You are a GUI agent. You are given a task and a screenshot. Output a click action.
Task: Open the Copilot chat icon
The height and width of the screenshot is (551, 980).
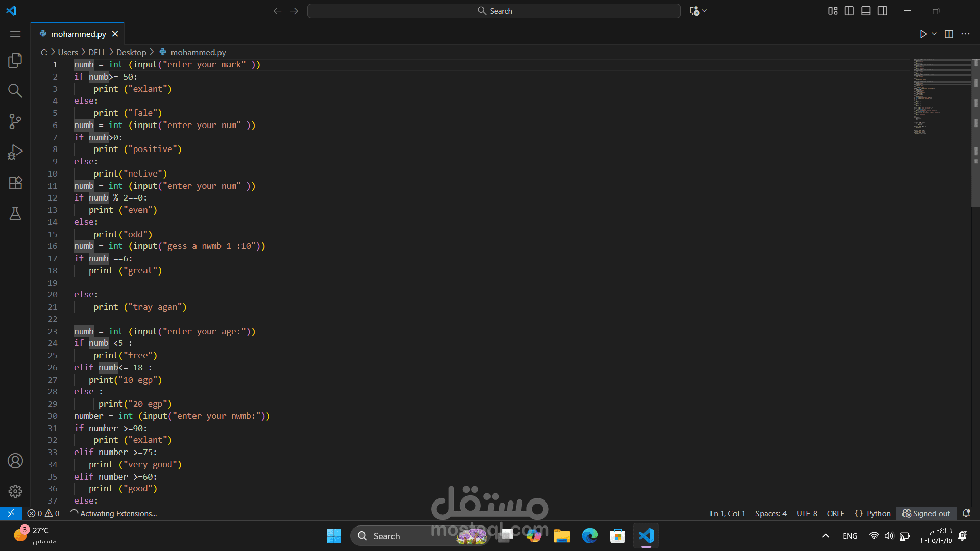[694, 11]
